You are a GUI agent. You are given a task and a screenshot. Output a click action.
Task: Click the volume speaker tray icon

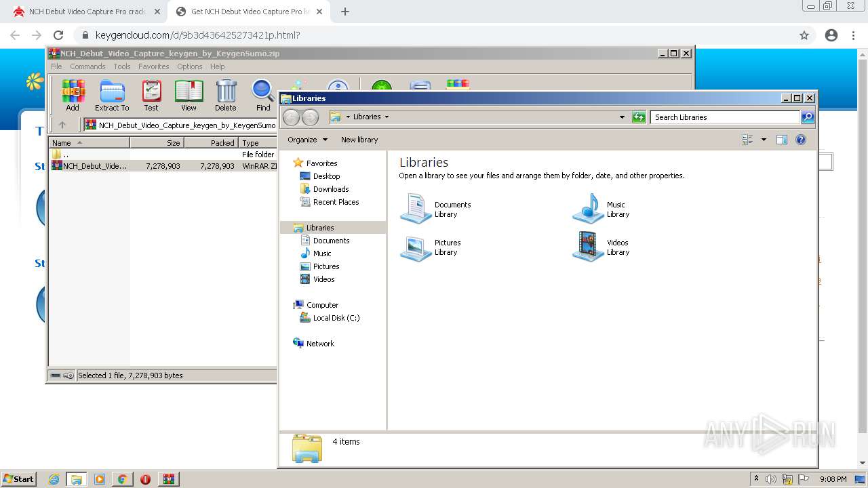pyautogui.click(x=771, y=479)
